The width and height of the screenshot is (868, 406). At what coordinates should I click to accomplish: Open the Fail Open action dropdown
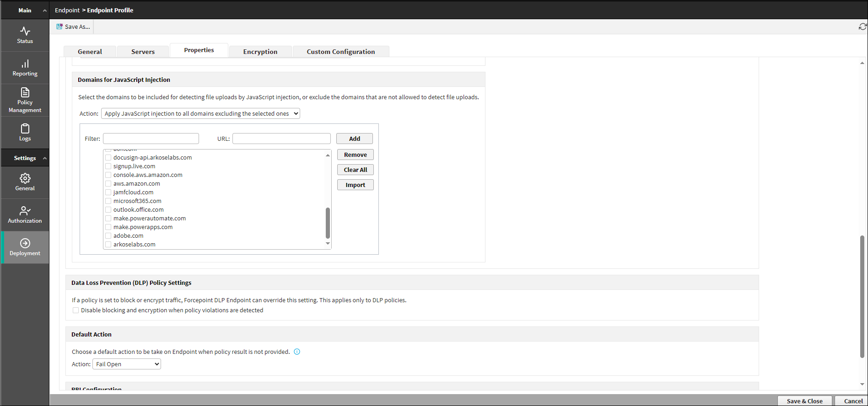127,364
